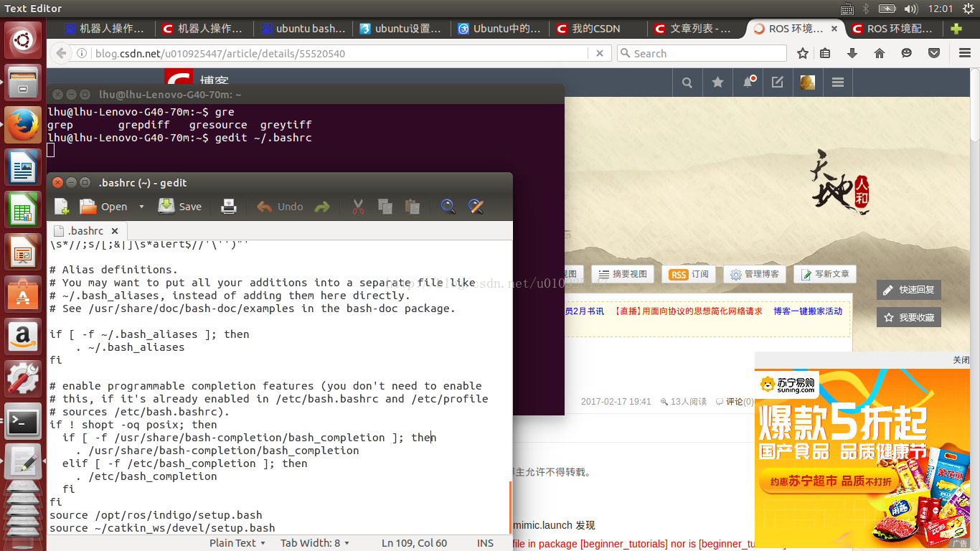Screen dimensions: 980x551
Task: Bookmark this page with the star icon
Action: pyautogui.click(x=803, y=53)
